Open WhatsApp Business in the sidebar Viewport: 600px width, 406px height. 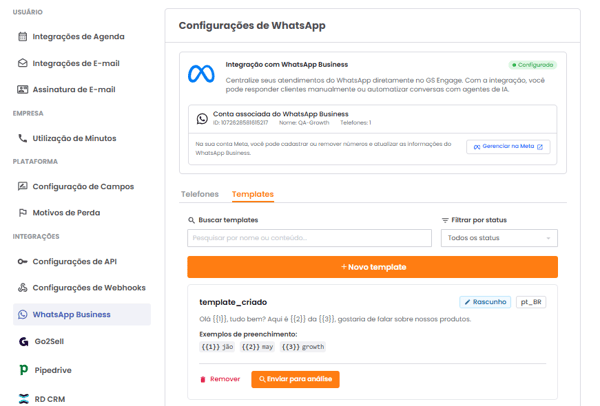click(72, 314)
